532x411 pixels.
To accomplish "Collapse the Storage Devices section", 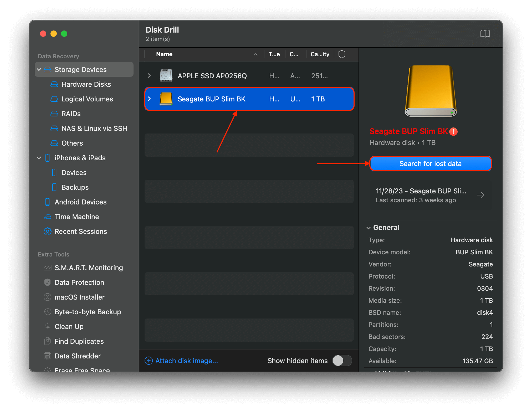I will point(39,69).
